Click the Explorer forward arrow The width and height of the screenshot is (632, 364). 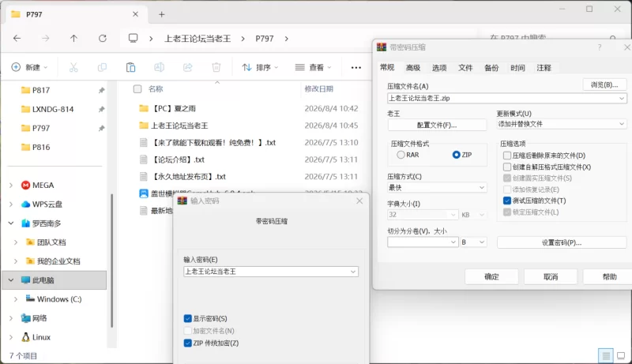click(46, 38)
